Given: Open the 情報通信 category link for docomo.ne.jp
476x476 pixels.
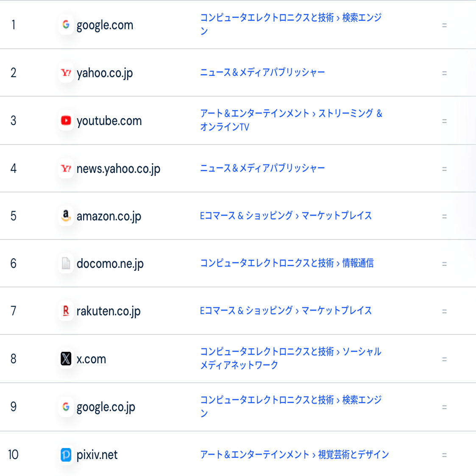Looking at the screenshot, I should click(358, 263).
